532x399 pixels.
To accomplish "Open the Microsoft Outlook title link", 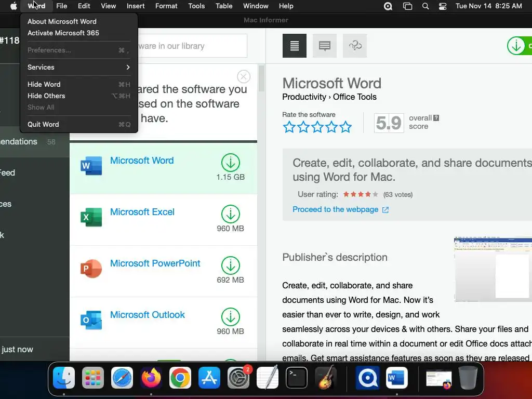I will (147, 315).
